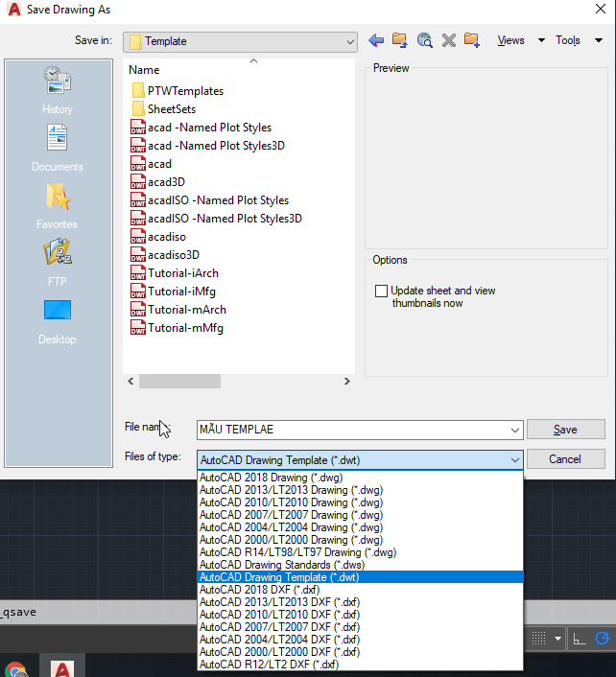Open the Desktop location in the Places sidebar
The height and width of the screenshot is (677, 616).
(58, 321)
